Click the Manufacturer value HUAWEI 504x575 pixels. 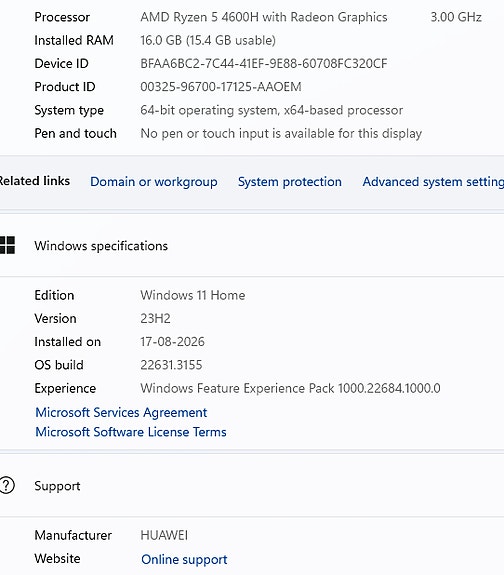pyautogui.click(x=164, y=535)
